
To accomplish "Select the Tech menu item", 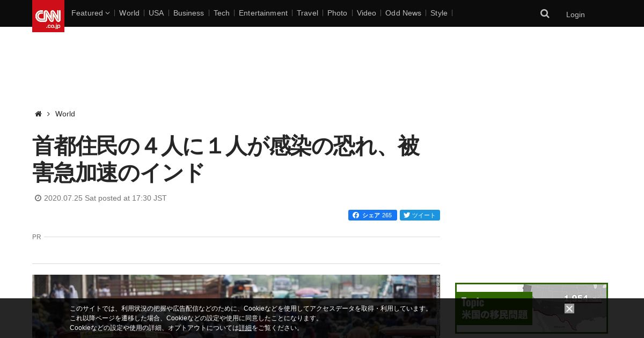I will [221, 13].
